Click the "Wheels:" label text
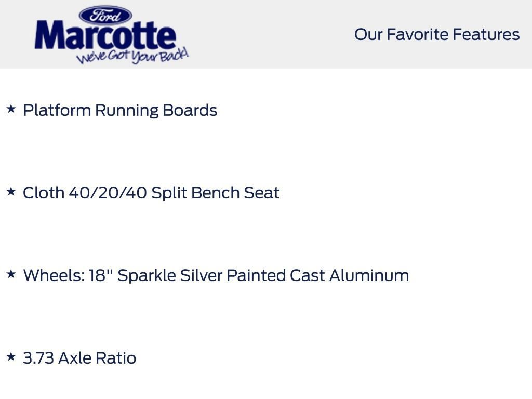The image size is (532, 399). point(54,275)
